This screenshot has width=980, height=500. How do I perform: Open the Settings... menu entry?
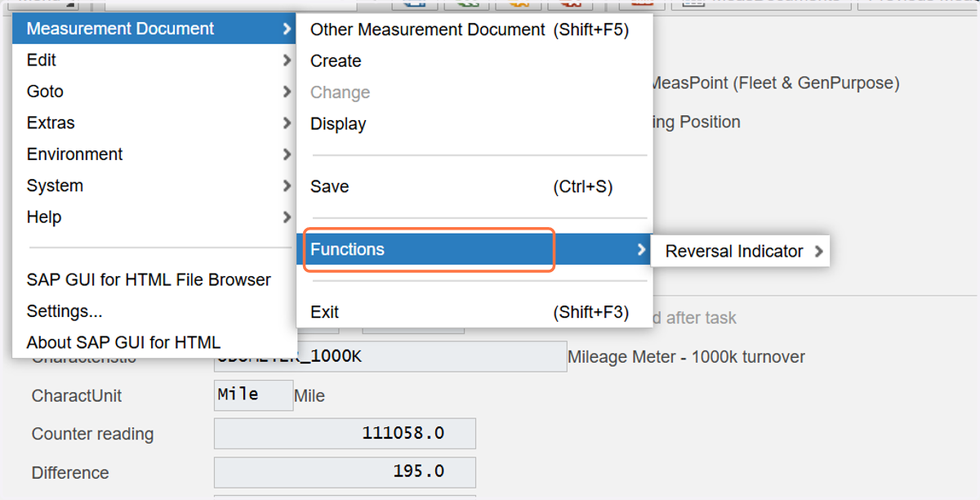coord(154,311)
